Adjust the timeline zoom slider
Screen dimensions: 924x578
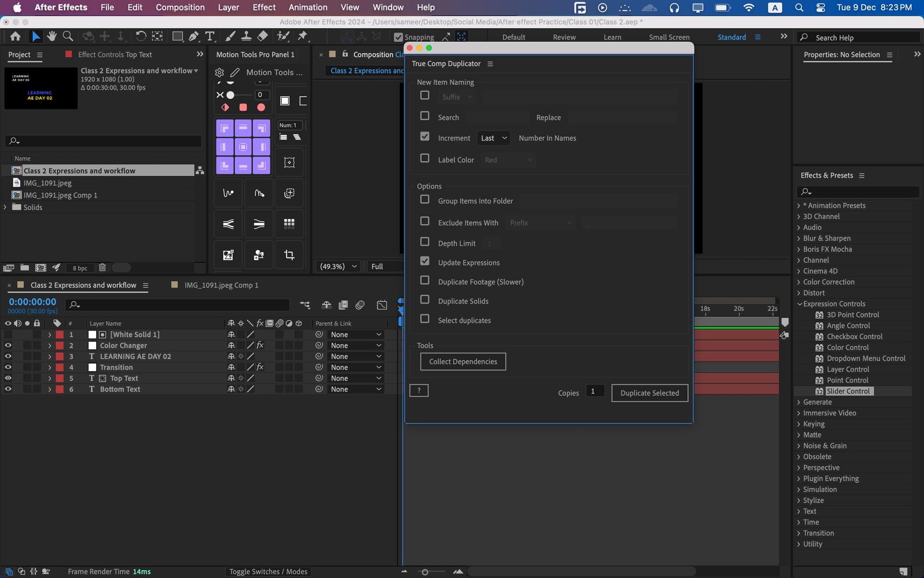425,572
